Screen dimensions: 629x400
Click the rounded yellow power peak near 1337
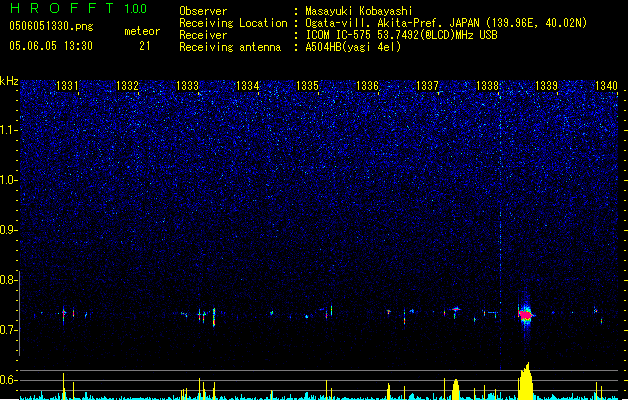pyautogui.click(x=455, y=389)
